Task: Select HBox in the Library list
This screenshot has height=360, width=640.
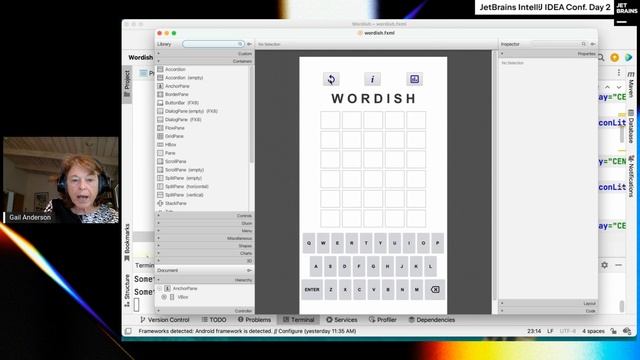Action: tap(171, 144)
